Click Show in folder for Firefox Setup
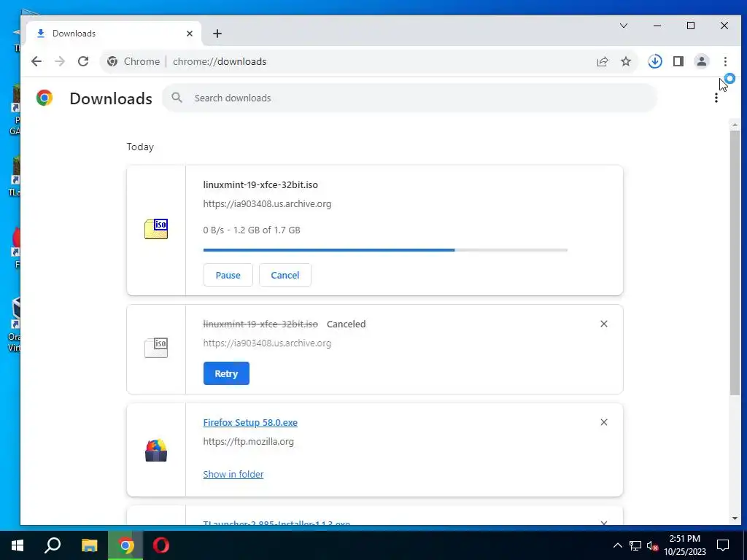 pyautogui.click(x=233, y=474)
